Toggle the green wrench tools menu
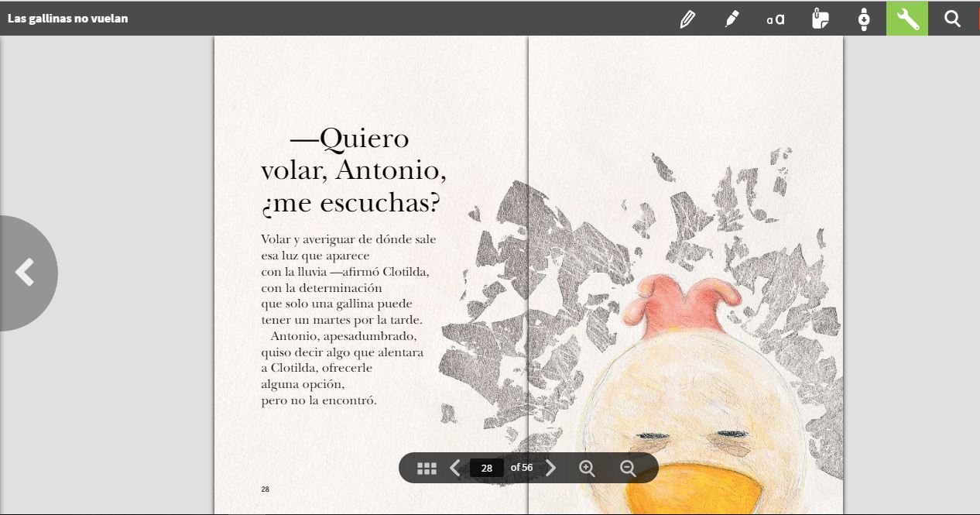Image resolution: width=980 pixels, height=515 pixels. pos(907,19)
